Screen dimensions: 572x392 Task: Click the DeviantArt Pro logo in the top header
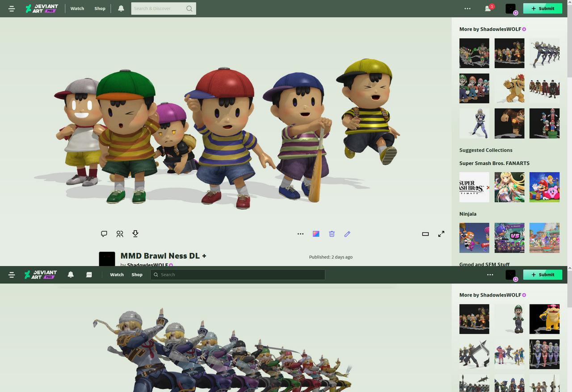pyautogui.click(x=41, y=8)
